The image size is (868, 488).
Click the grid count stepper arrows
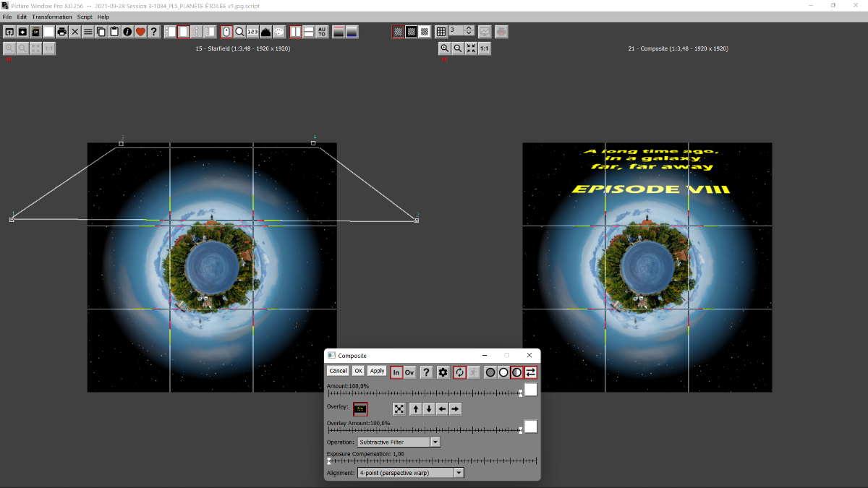click(x=469, y=31)
